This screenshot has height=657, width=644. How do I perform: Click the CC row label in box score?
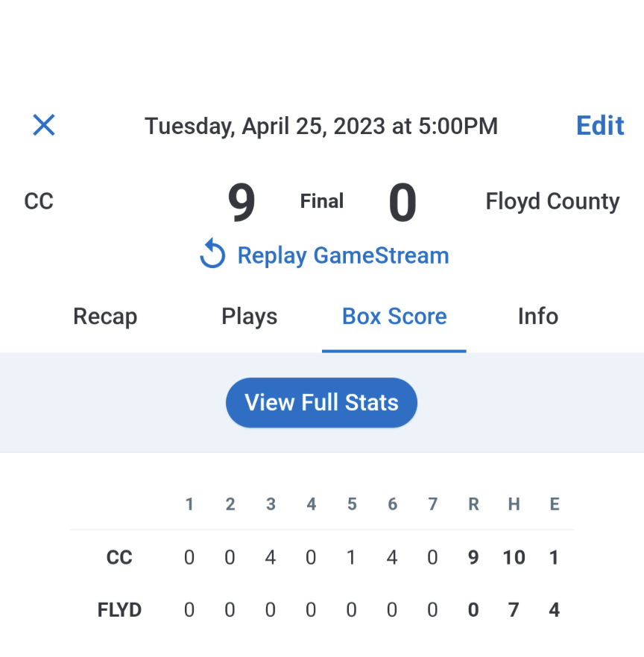(x=119, y=557)
